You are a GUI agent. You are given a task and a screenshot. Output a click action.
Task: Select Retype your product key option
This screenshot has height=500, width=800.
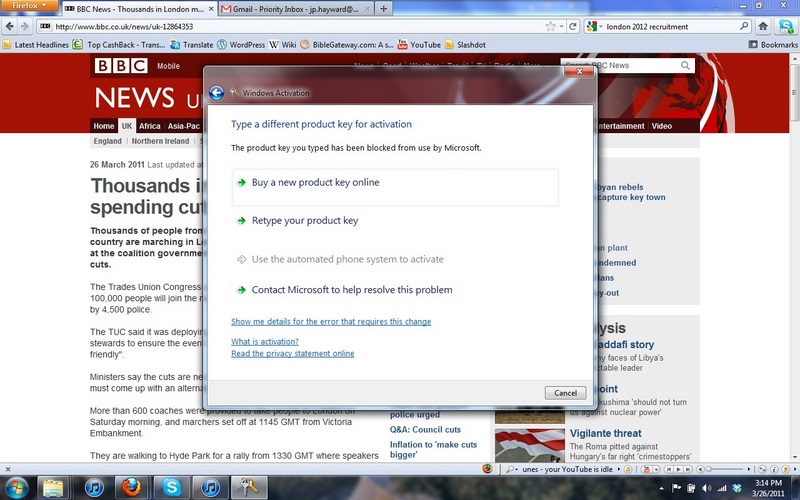304,221
